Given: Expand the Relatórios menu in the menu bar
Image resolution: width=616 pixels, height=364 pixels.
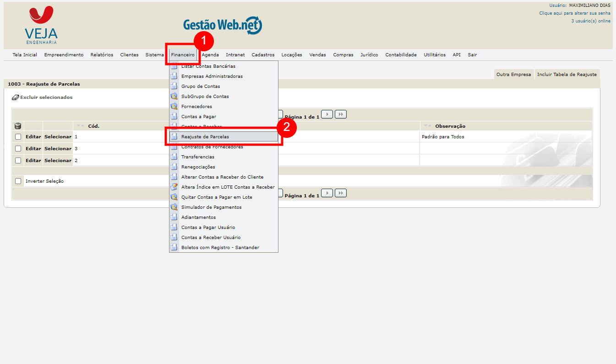Looking at the screenshot, I should pos(102,55).
